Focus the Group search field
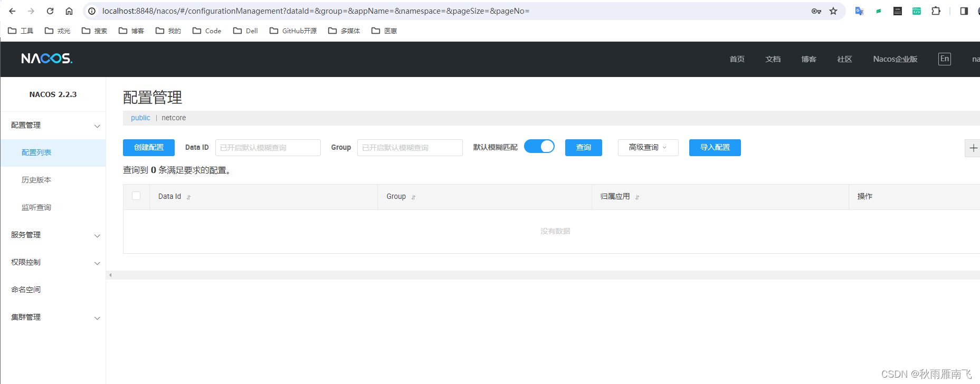 click(410, 148)
